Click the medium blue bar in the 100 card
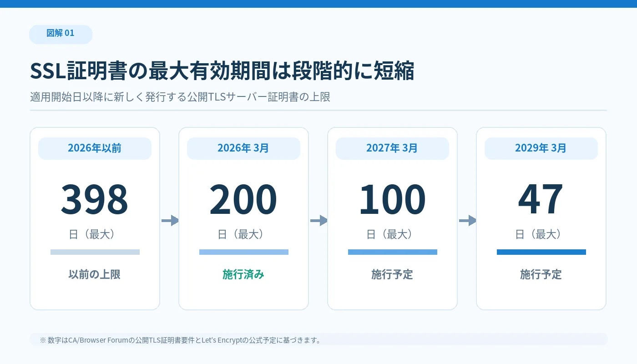637x364 pixels. pos(393,252)
